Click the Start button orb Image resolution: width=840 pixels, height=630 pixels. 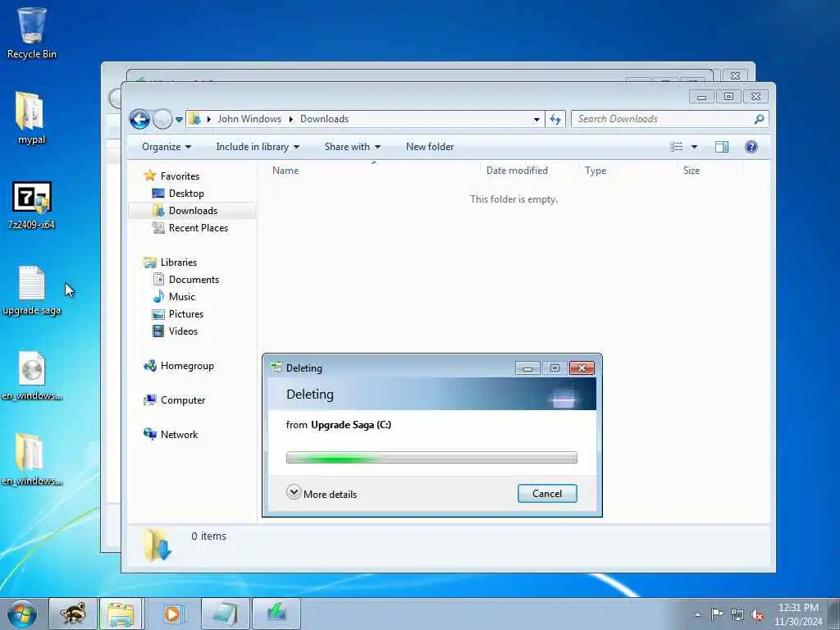pos(22,614)
